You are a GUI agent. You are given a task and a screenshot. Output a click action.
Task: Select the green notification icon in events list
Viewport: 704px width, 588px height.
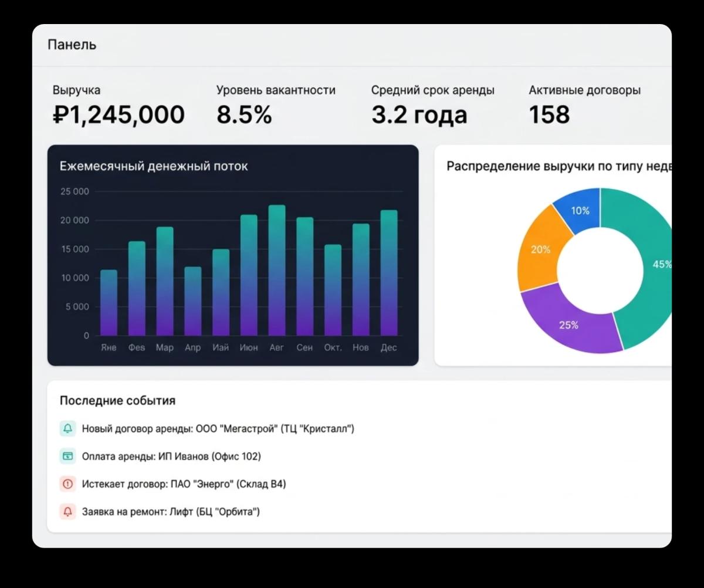tap(67, 429)
